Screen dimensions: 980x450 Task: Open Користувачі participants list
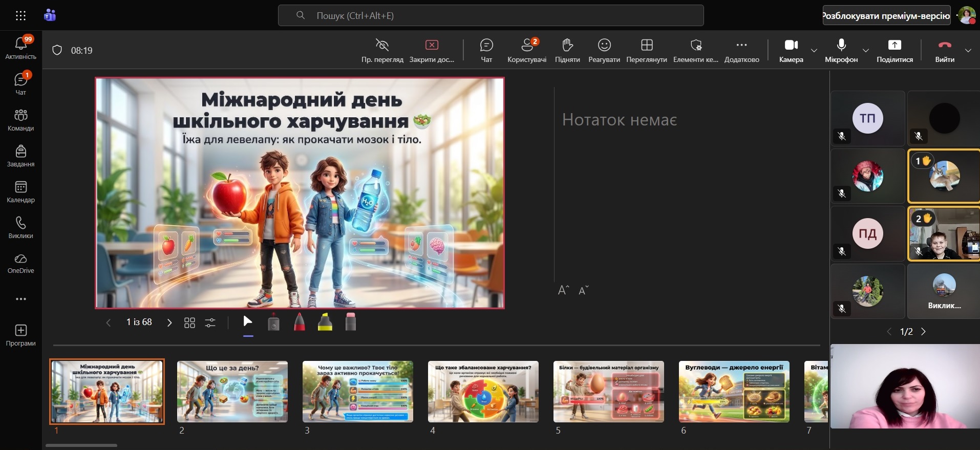point(527,50)
